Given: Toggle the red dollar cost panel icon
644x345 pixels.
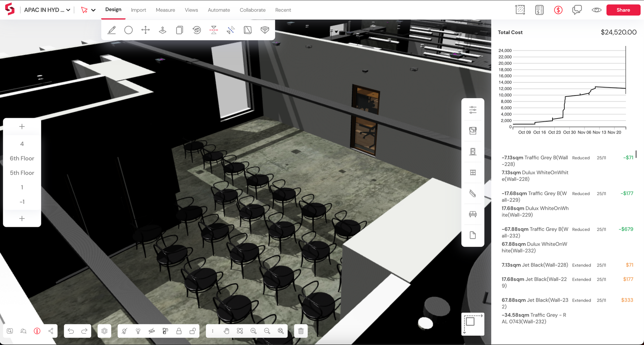Looking at the screenshot, I should click(x=558, y=10).
